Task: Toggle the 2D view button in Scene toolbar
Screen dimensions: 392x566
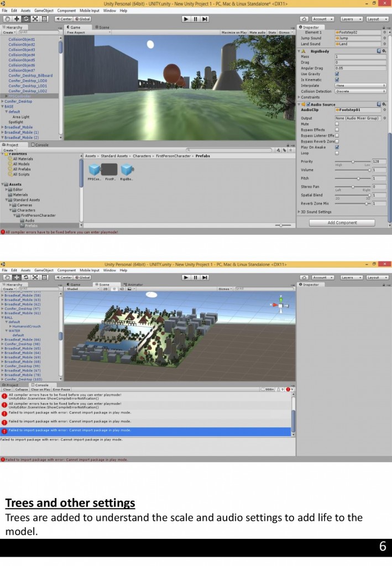Action: pos(105,289)
